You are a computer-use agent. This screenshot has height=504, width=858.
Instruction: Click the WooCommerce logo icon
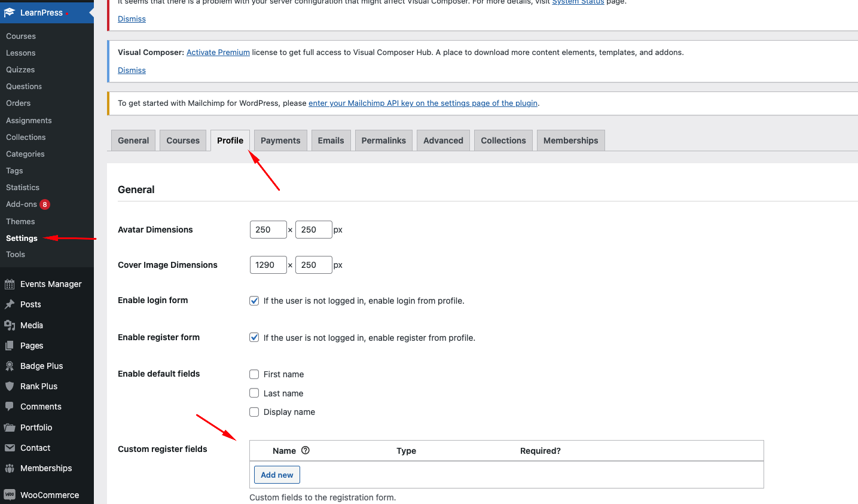[10, 495]
